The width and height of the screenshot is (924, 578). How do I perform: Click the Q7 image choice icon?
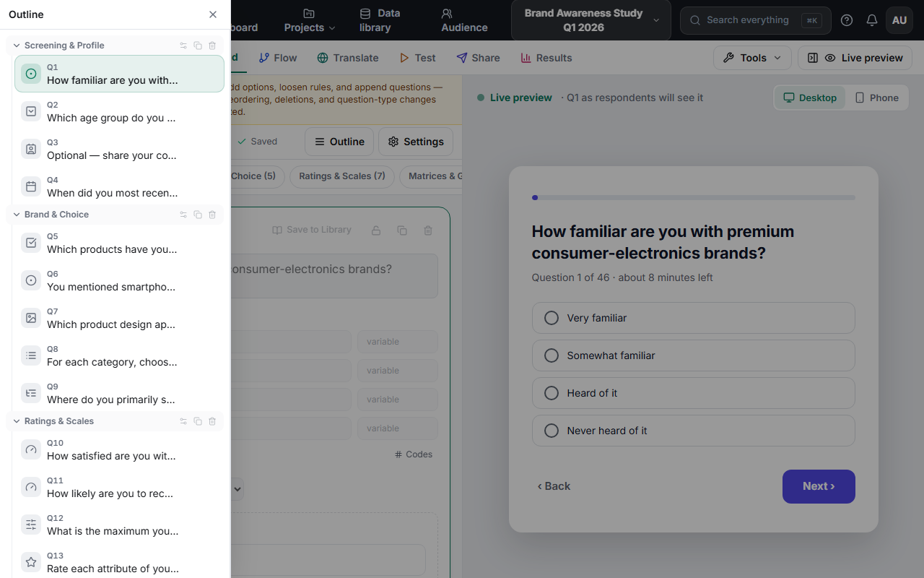pyautogui.click(x=31, y=318)
